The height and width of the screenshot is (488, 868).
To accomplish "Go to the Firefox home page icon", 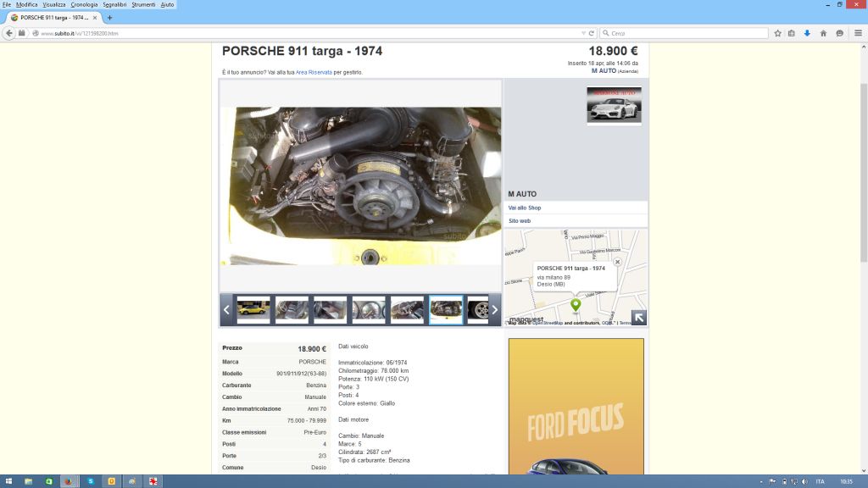I will click(x=823, y=33).
